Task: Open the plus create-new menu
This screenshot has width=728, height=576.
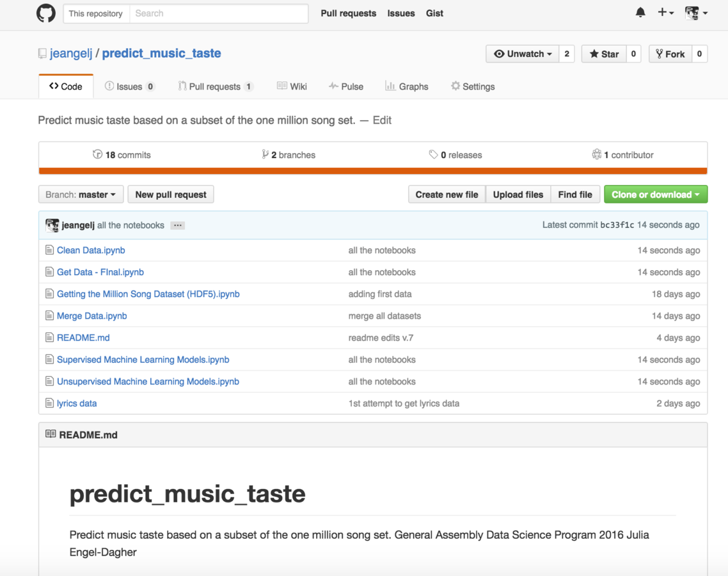Action: [666, 13]
